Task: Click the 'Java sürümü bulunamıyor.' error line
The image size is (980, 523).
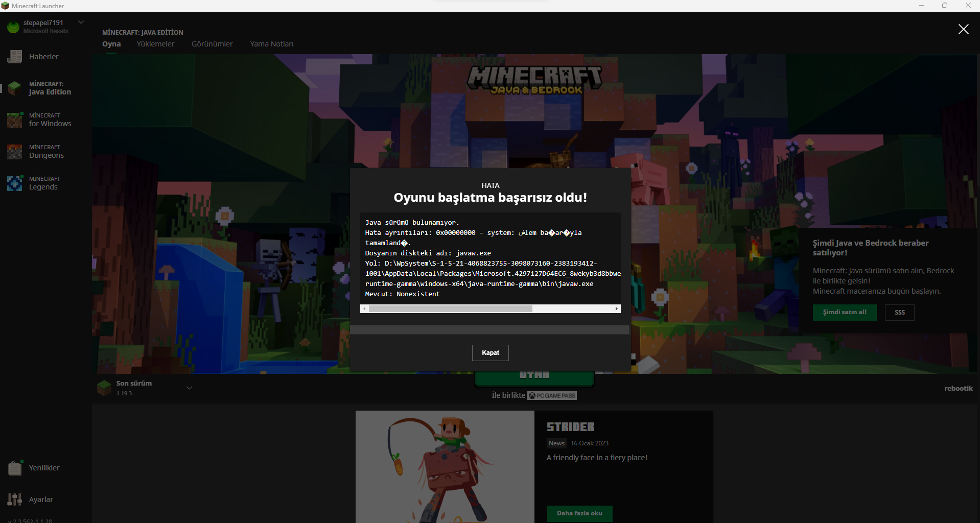Action: (412, 223)
